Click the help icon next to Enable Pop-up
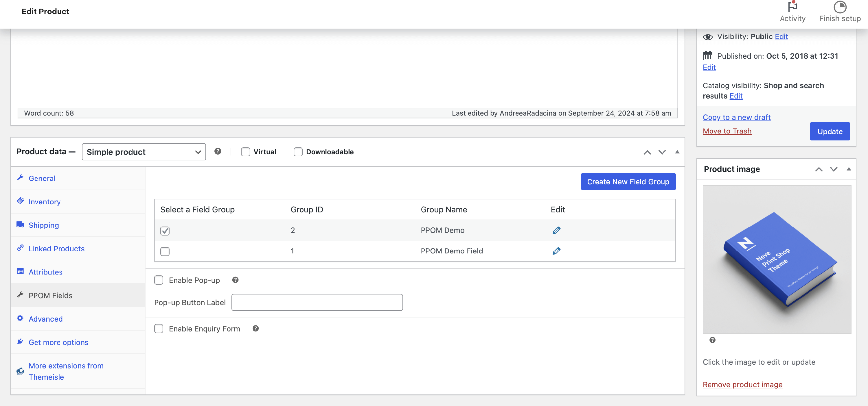The width and height of the screenshot is (868, 406). click(235, 280)
